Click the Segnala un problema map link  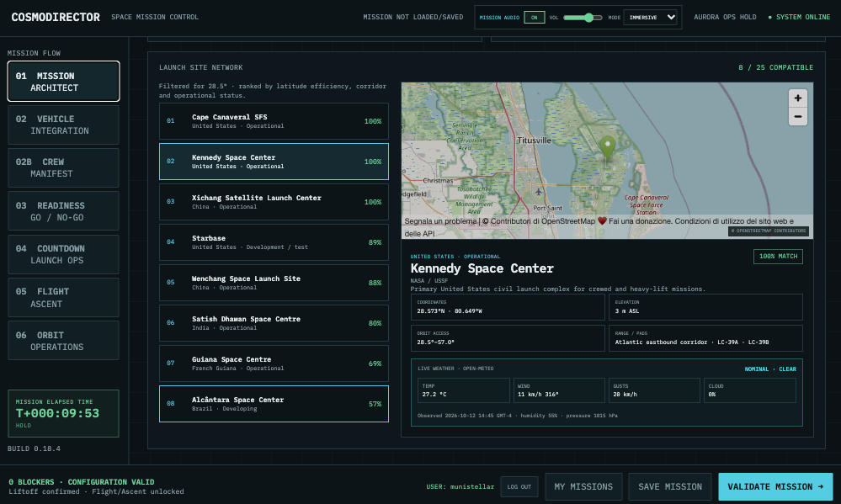tap(440, 221)
